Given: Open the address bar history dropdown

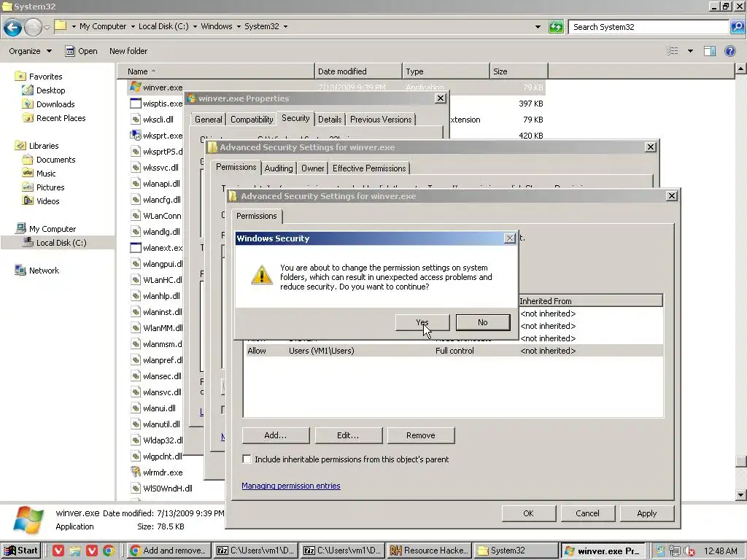Looking at the screenshot, I should [x=538, y=27].
